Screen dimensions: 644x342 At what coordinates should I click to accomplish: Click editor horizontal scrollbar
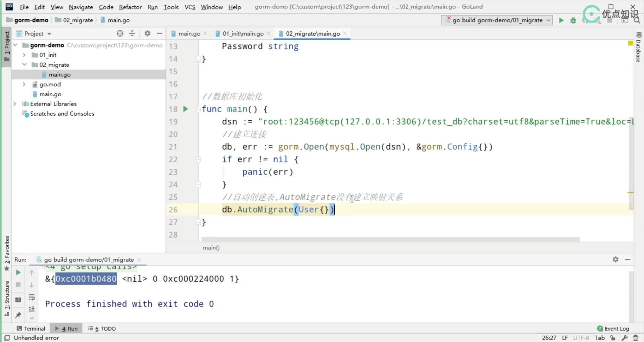coord(390,239)
